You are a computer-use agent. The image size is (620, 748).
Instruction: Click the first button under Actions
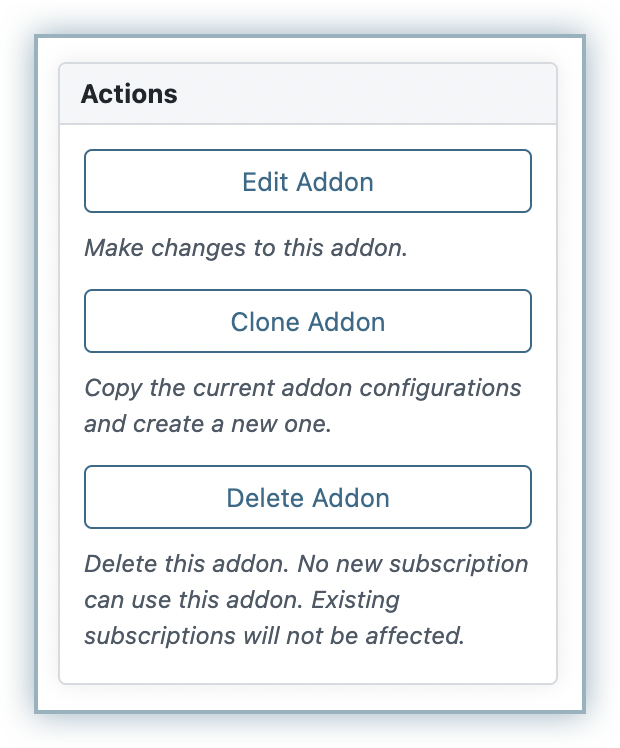pyautogui.click(x=307, y=182)
